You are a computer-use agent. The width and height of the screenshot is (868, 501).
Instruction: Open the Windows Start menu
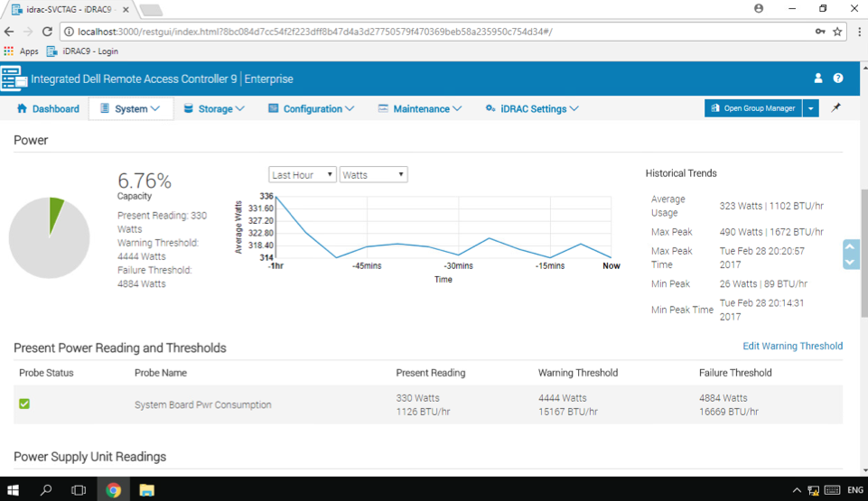coord(14,490)
